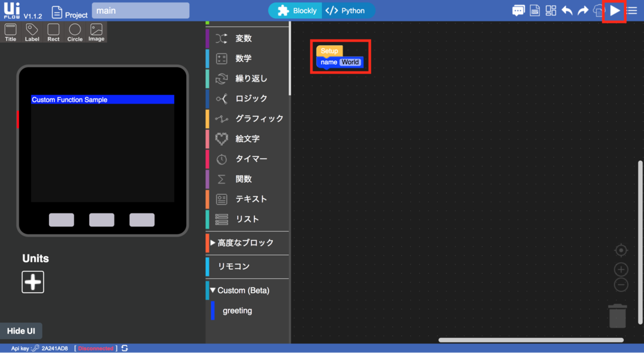Click the Project file icon
Image resolution: width=644 pixels, height=353 pixels.
click(57, 13)
